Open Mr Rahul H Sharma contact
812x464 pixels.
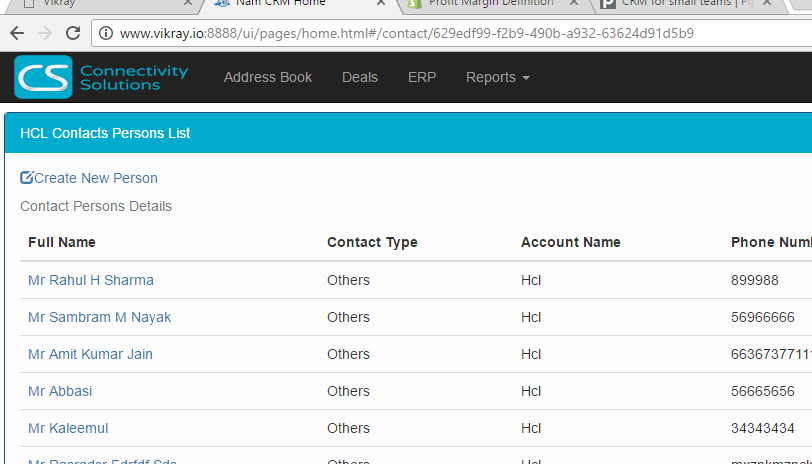[91, 280]
